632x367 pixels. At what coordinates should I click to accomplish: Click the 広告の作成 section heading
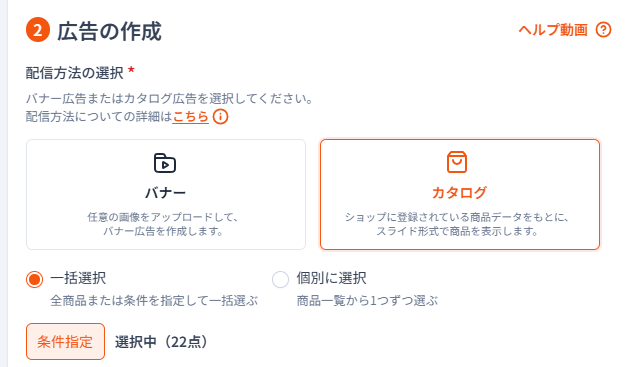(109, 31)
